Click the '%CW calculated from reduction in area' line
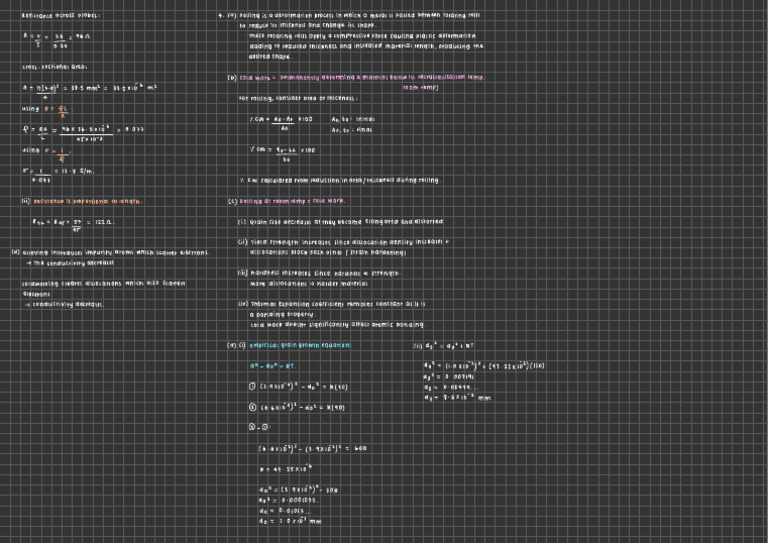 click(x=339, y=181)
